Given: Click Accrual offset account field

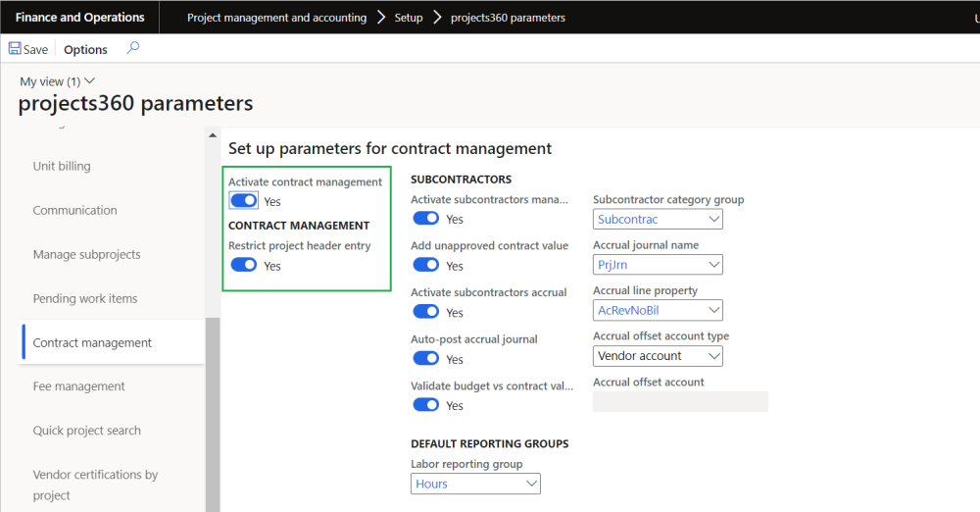Looking at the screenshot, I should (680, 401).
